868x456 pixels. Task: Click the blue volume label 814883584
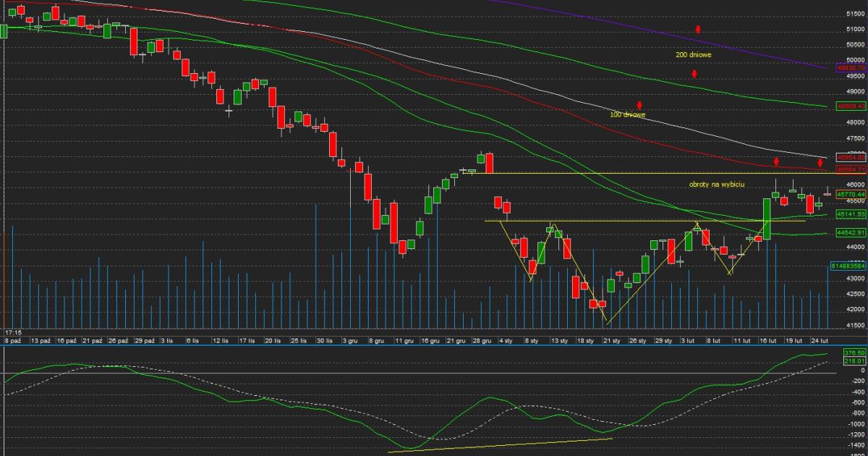click(x=851, y=266)
